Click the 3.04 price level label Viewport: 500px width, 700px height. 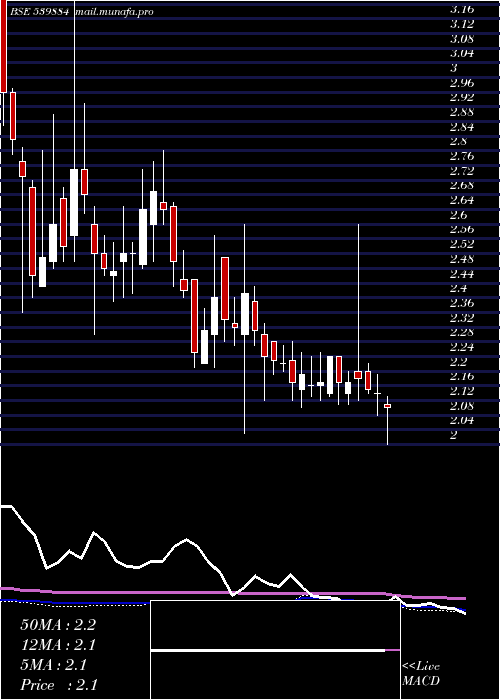coord(461,54)
